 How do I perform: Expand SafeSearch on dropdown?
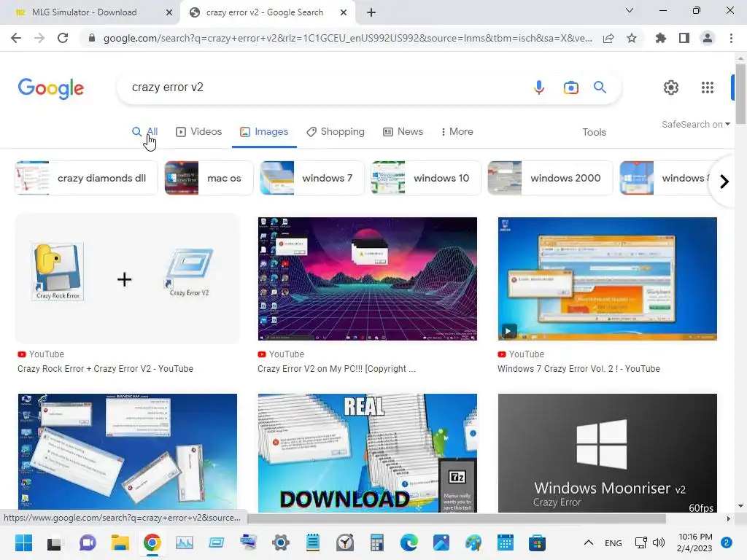click(695, 124)
